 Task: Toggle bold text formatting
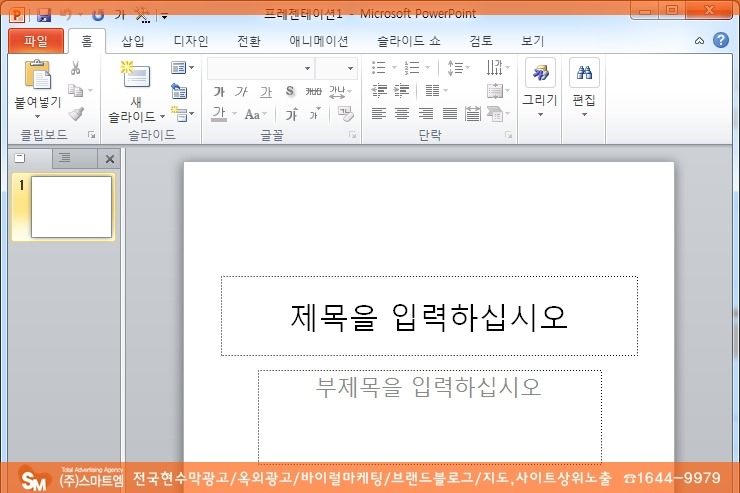point(218,92)
